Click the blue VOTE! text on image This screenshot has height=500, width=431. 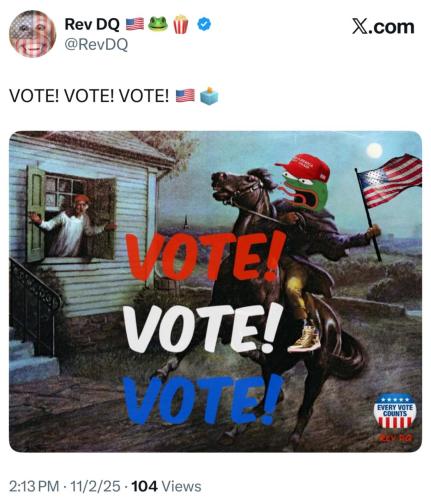click(x=202, y=399)
